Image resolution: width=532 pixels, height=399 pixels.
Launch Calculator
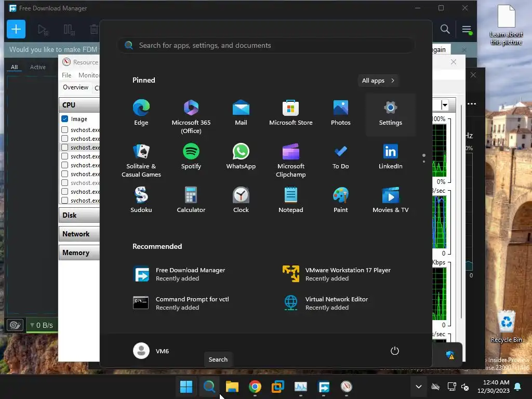[x=191, y=200]
